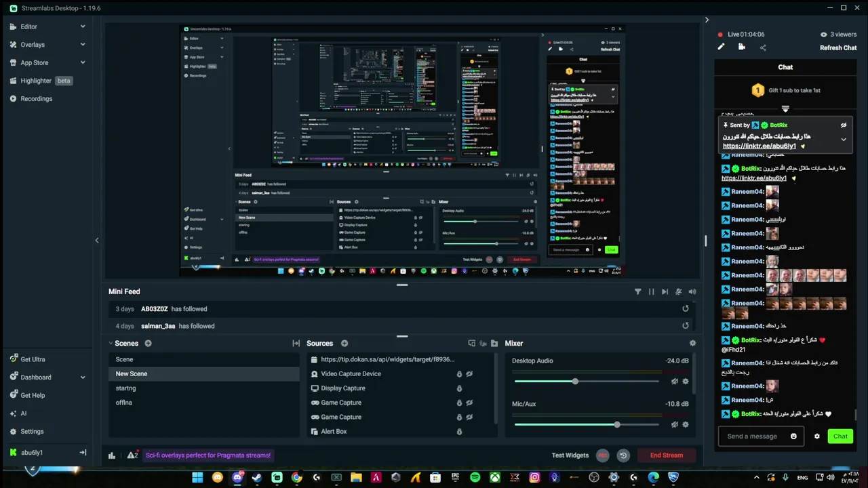868x488 pixels.
Task: Pause the Mini Feed alert queue
Action: click(x=652, y=291)
